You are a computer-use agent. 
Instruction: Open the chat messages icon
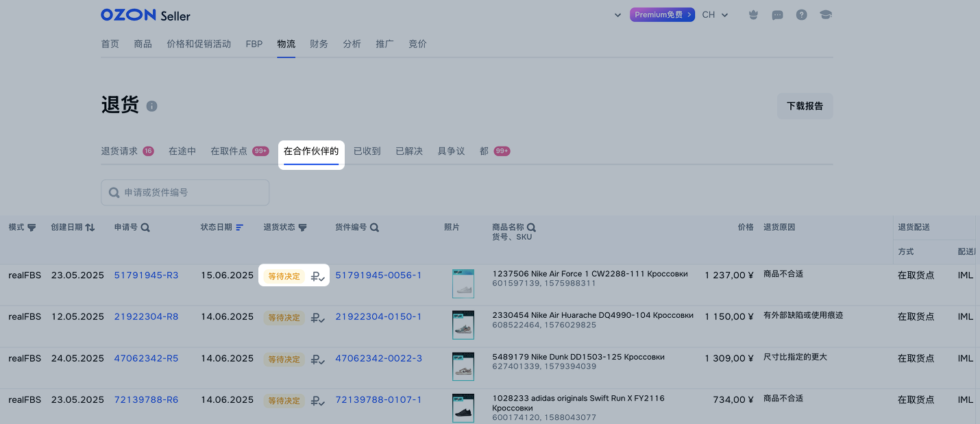coord(777,15)
